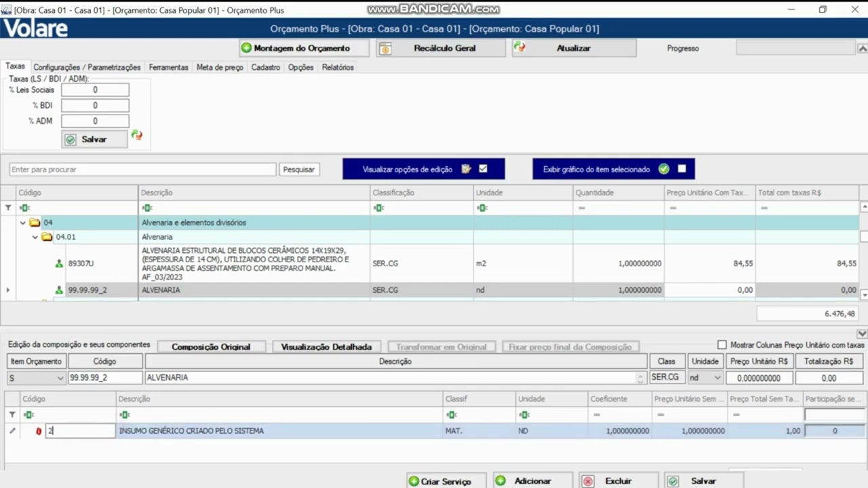Click the green plus icon on Criar Serviço
Viewport: 868px width, 488px height.
click(414, 481)
